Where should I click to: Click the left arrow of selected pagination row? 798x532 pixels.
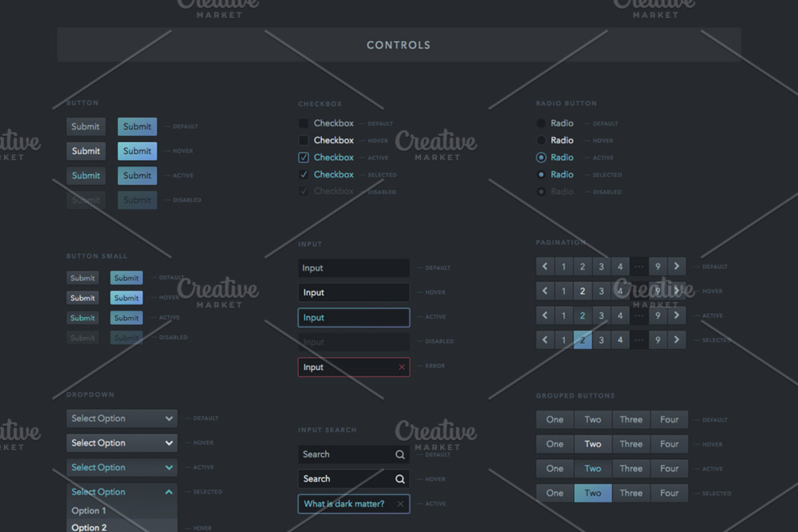point(545,340)
